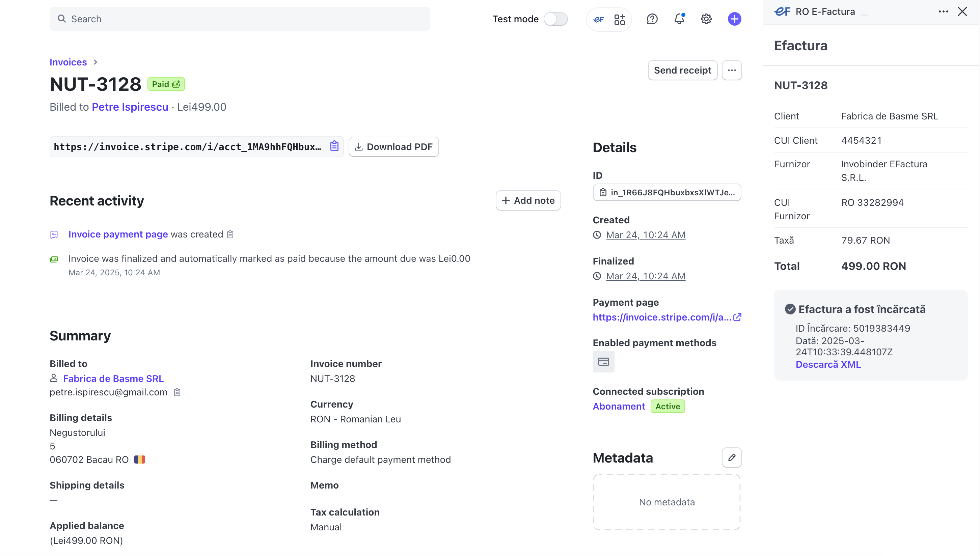Image resolution: width=980 pixels, height=556 pixels.
Task: Download the invoice PDF
Action: coord(394,147)
